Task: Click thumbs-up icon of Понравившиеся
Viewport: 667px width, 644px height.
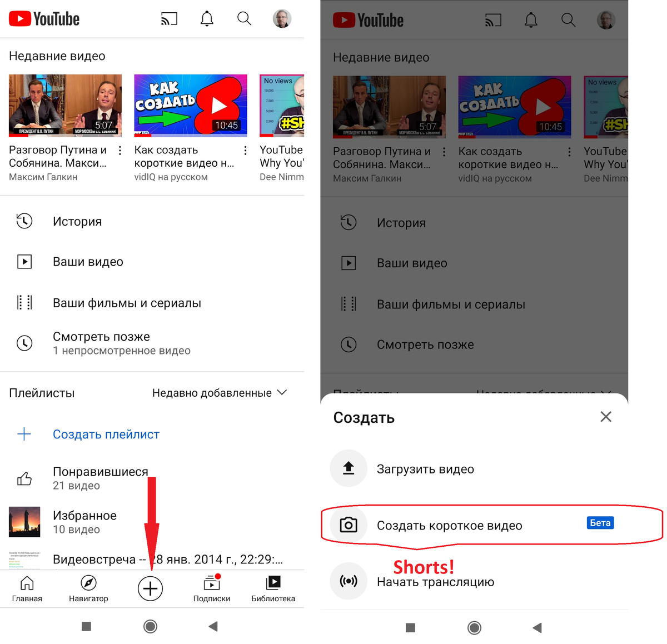Action: [24, 478]
